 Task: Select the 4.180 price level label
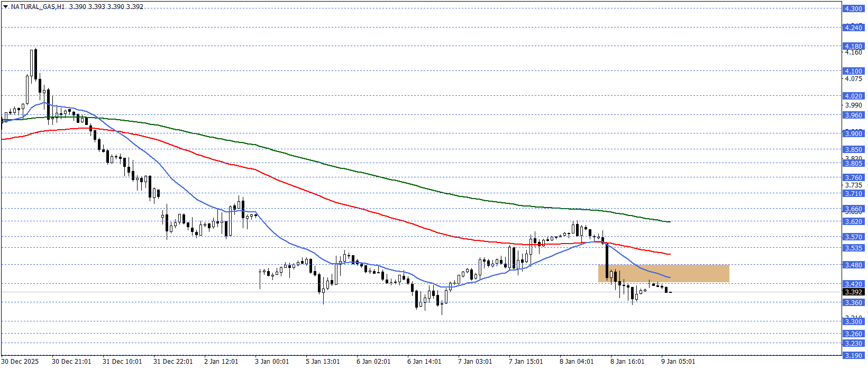click(x=853, y=47)
